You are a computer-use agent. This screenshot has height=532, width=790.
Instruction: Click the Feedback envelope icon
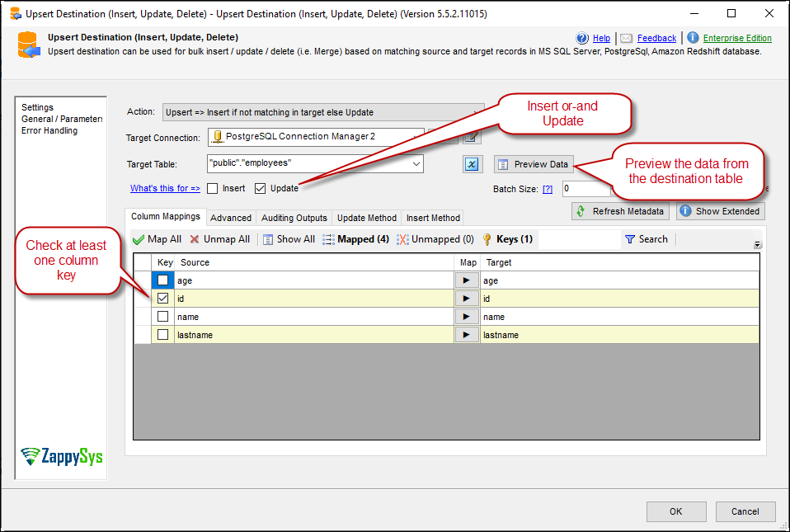pos(626,38)
